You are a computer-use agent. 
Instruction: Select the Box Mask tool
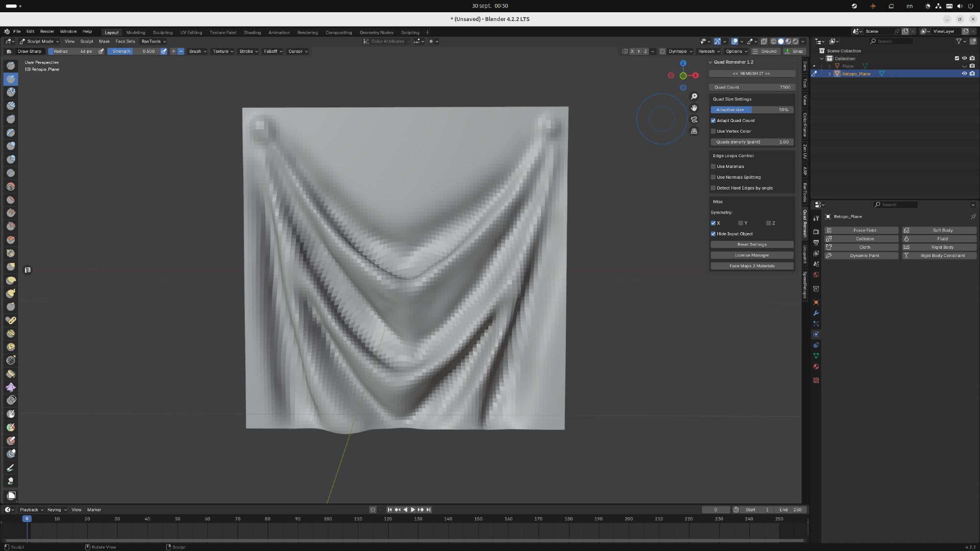pos(11,496)
